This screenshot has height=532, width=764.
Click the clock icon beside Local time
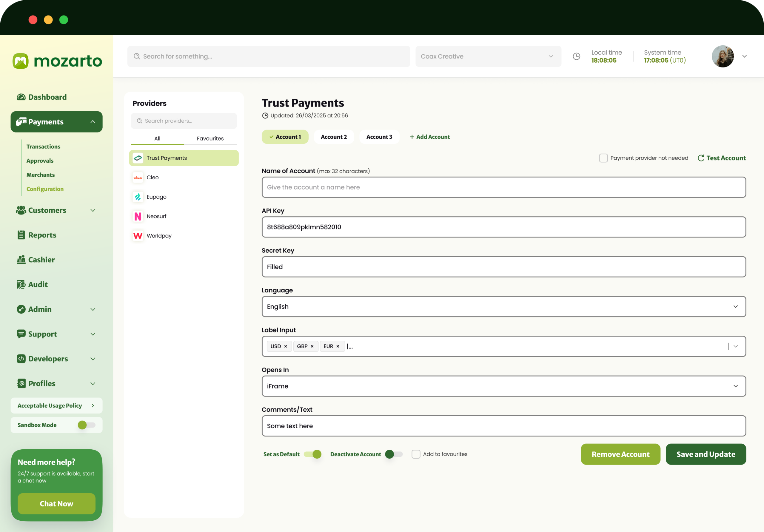click(x=576, y=56)
